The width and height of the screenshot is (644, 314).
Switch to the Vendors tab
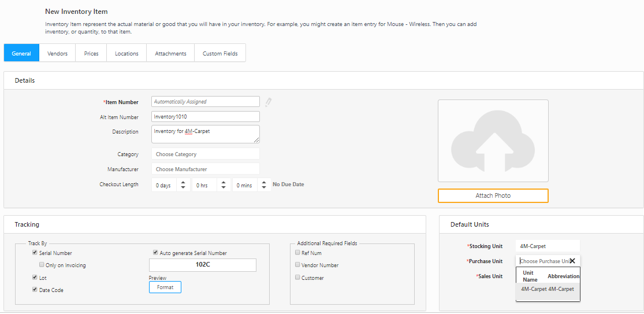tap(57, 54)
